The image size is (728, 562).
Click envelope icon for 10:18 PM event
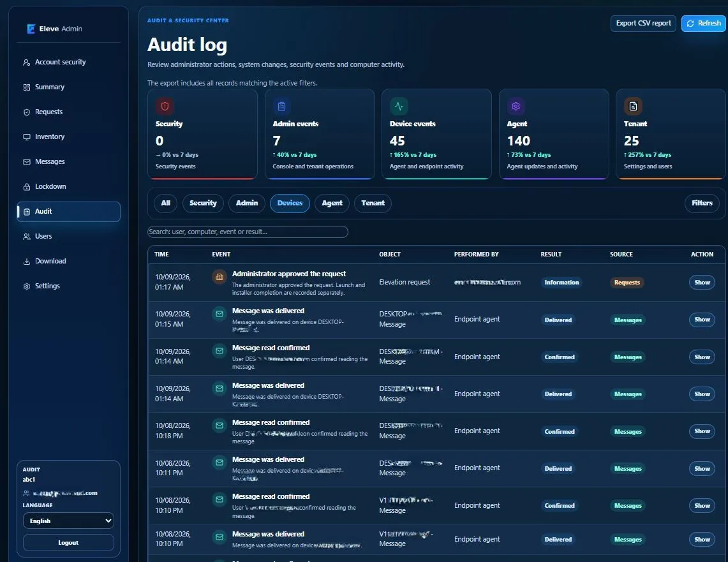[x=219, y=425]
